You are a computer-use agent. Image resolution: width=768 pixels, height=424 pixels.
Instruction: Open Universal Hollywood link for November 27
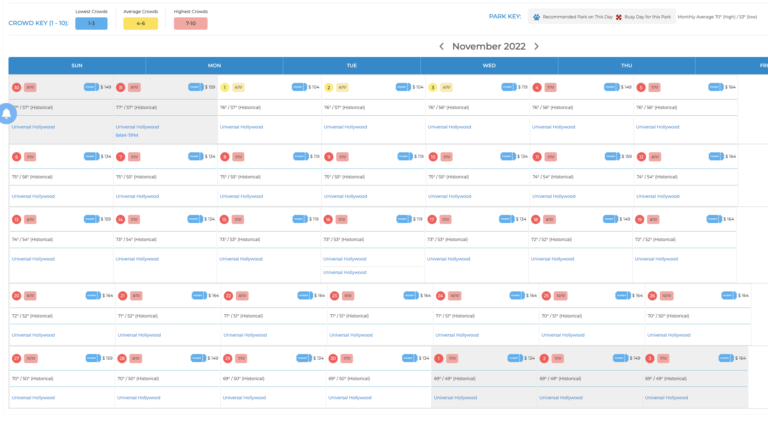33,398
